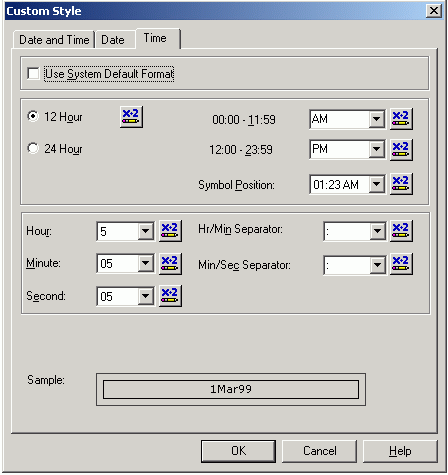Expand the Hr/Min Separator dropdown
The height and width of the screenshot is (475, 448).
(x=377, y=231)
